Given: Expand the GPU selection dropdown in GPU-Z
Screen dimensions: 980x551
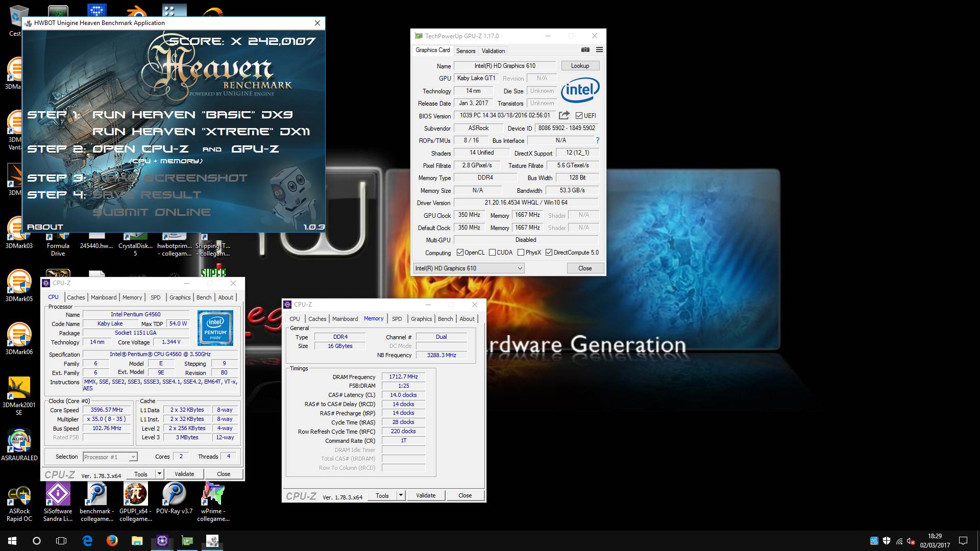Looking at the screenshot, I should point(469,268).
